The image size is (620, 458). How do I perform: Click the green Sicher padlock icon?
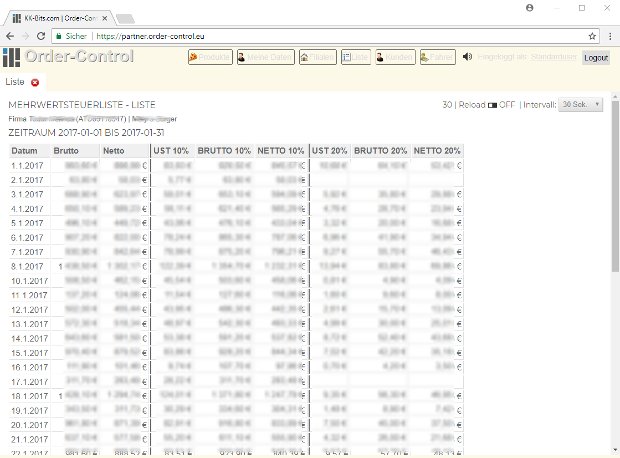59,36
